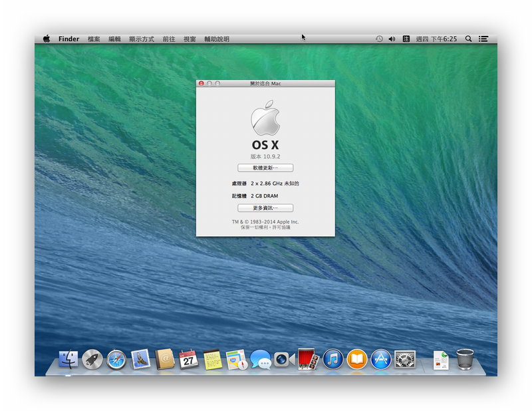
Task: Click the 許可協議 license link
Action: pyautogui.click(x=280, y=227)
